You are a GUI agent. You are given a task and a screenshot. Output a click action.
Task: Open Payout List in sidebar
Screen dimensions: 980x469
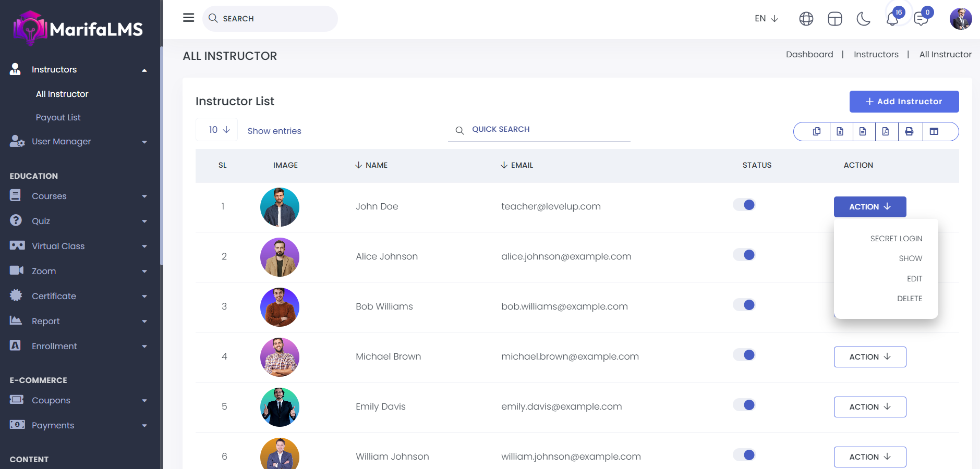click(x=58, y=117)
